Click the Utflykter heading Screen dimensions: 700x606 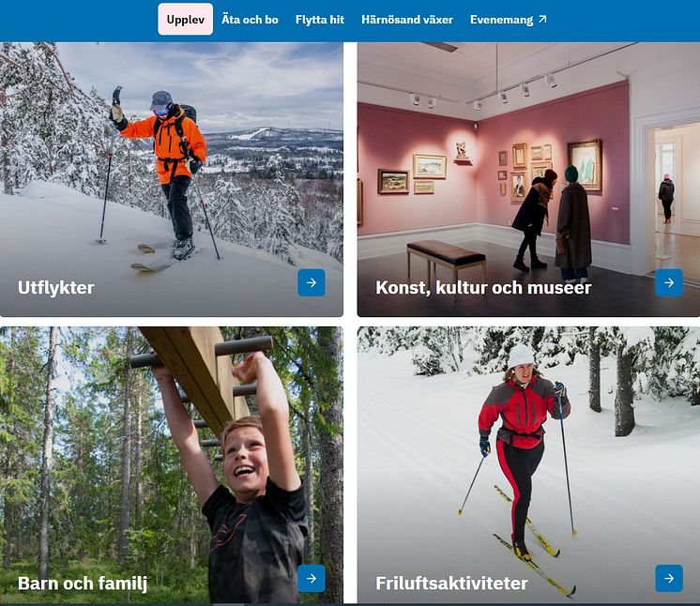[x=55, y=288]
